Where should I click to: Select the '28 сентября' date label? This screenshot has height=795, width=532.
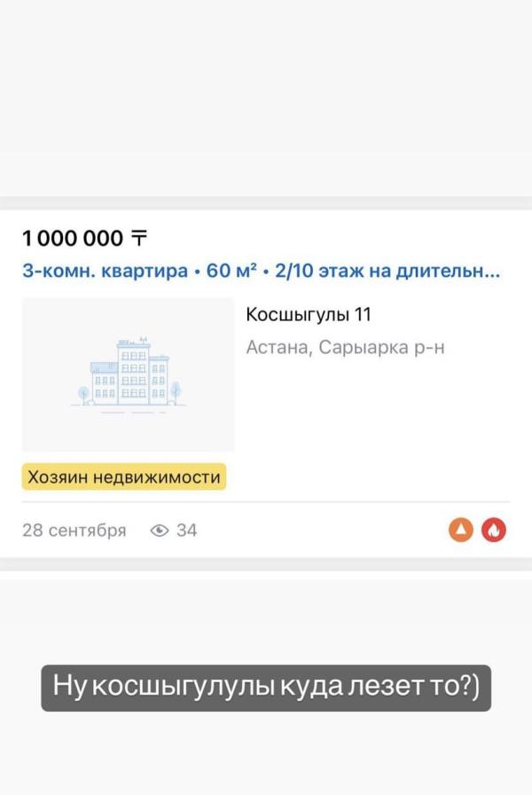[x=75, y=530]
